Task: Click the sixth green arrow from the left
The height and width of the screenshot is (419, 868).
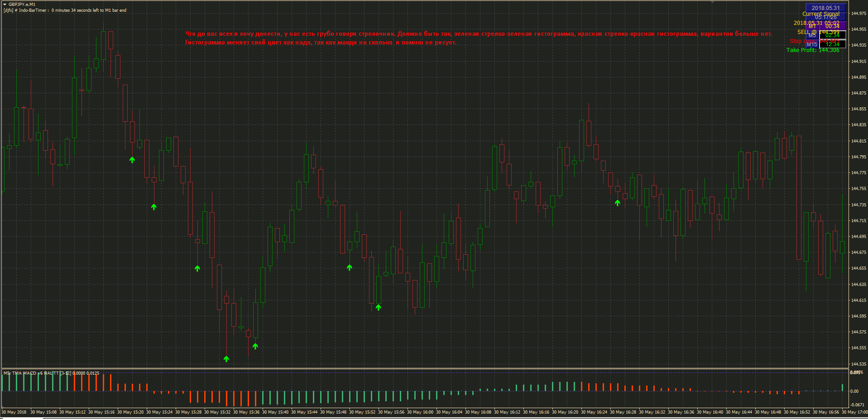Action: pos(350,267)
